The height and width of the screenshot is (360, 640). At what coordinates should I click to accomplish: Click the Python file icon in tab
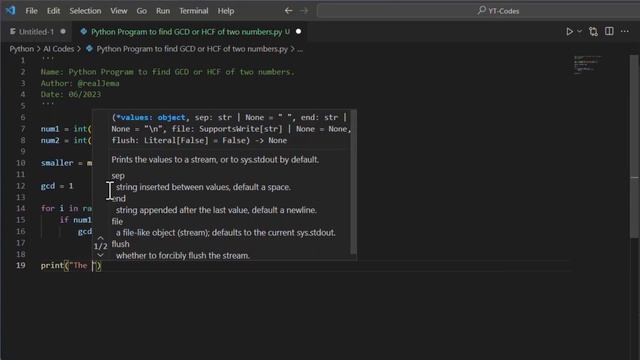coord(84,31)
